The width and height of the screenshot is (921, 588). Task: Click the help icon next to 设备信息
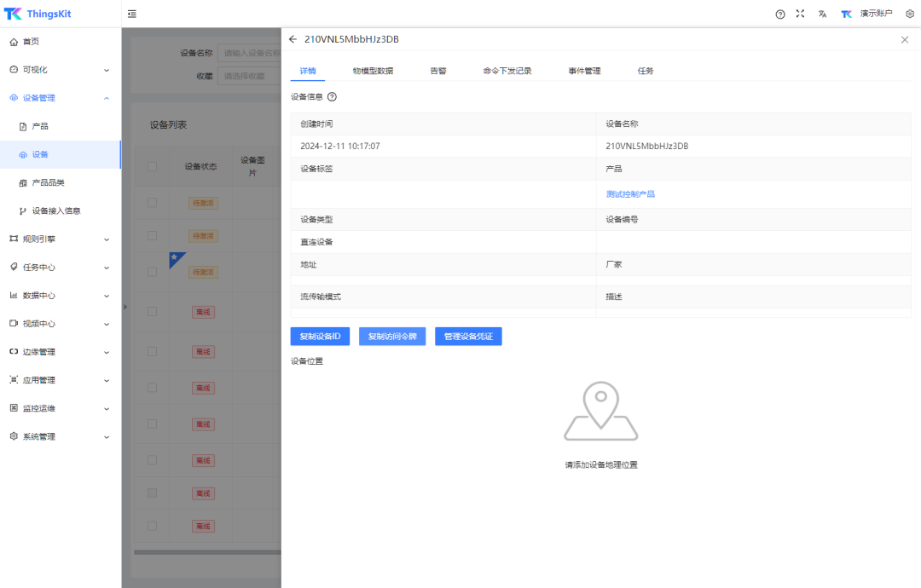tap(332, 97)
